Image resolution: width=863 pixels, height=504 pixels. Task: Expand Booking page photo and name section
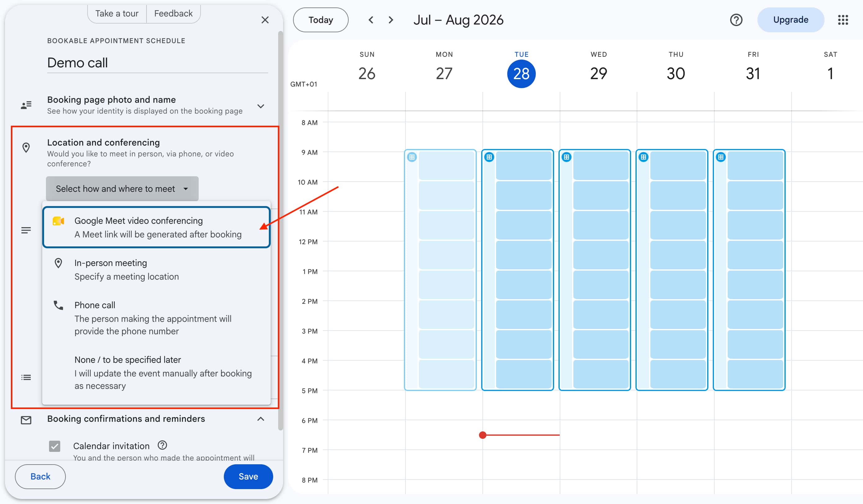click(x=261, y=106)
